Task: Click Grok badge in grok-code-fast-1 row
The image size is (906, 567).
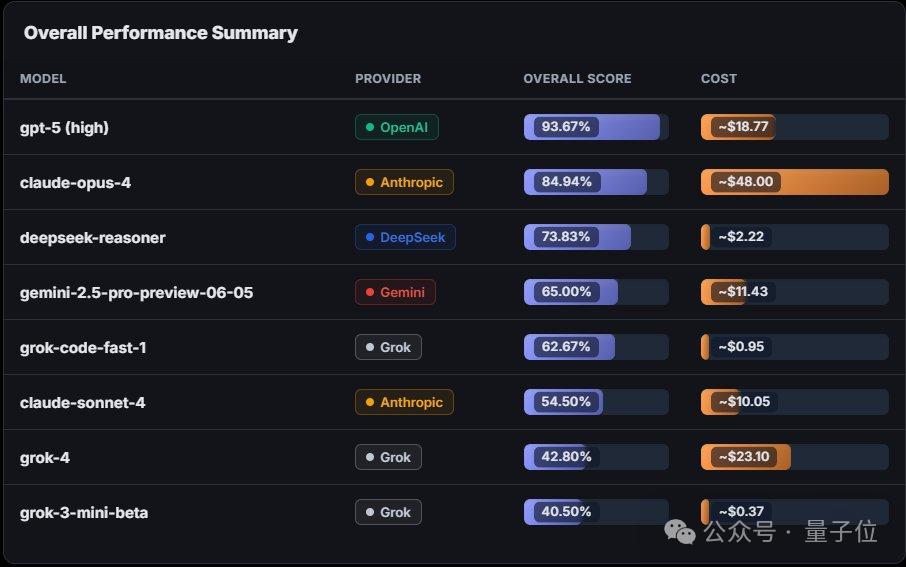Action: click(388, 347)
